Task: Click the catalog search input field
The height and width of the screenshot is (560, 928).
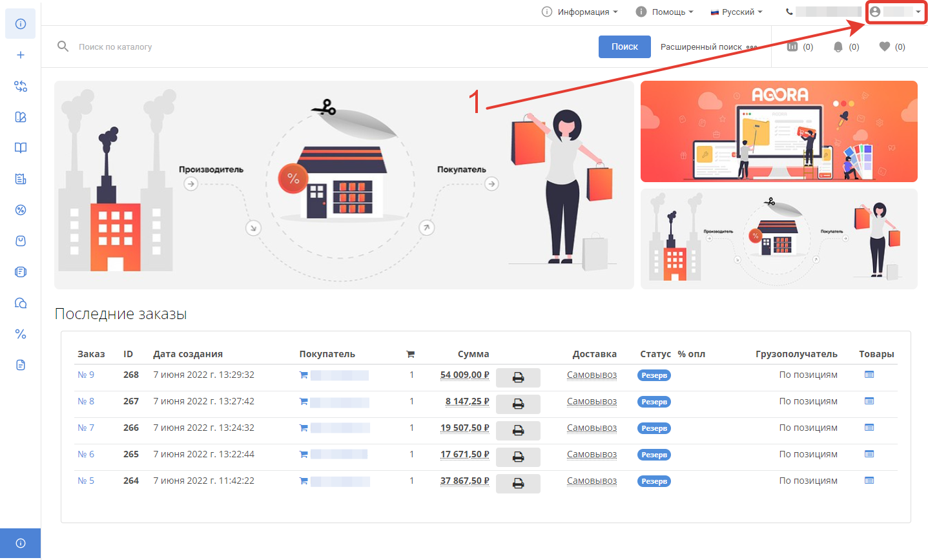Action: tap(323, 47)
